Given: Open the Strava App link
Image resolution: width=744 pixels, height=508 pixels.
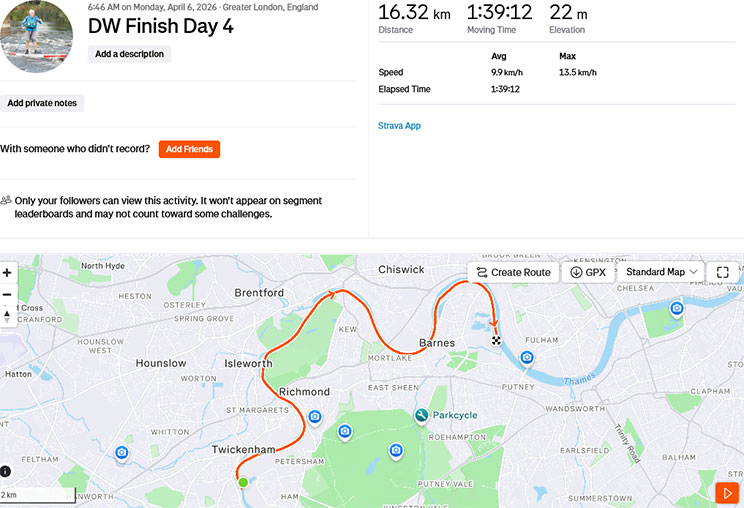Looking at the screenshot, I should click(399, 126).
